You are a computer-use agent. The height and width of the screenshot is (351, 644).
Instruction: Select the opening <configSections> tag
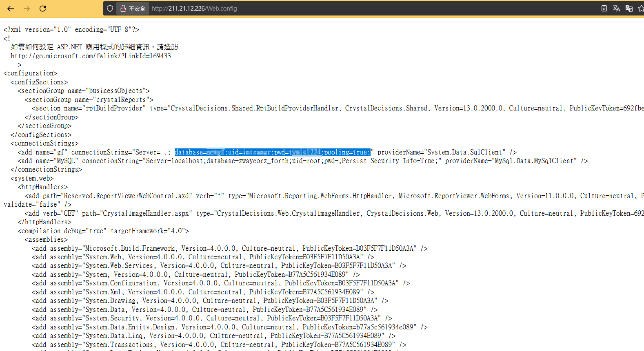tap(39, 82)
